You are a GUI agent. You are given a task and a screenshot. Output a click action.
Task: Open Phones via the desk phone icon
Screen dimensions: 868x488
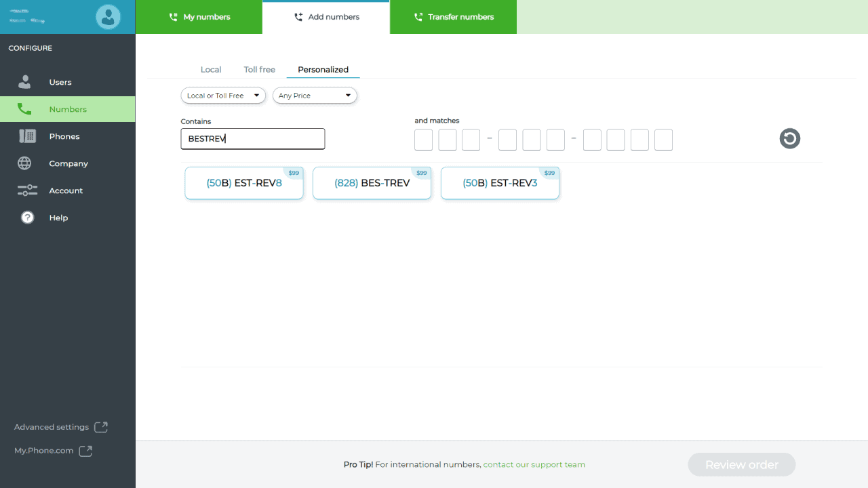tap(27, 136)
